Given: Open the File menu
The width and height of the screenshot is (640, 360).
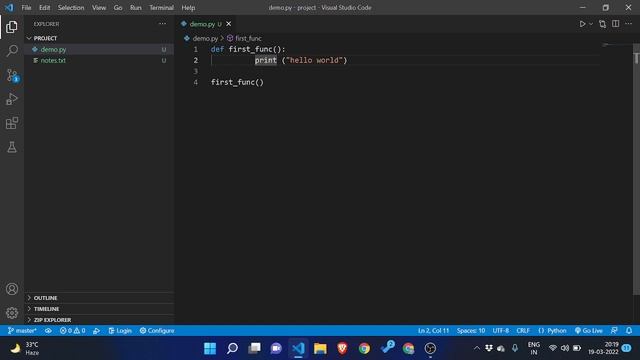Looking at the screenshot, I should click(x=26, y=8).
